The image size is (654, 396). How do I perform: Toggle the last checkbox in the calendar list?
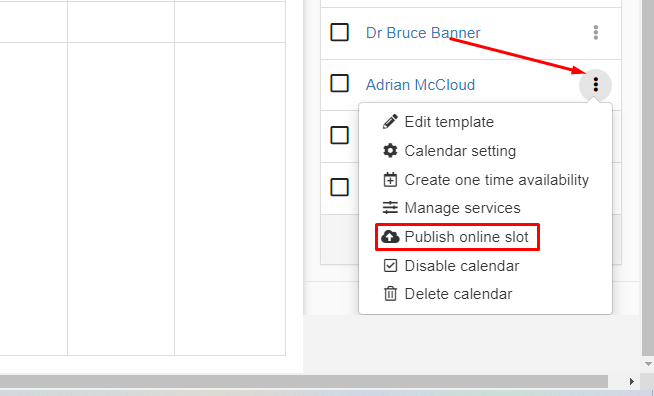(340, 187)
